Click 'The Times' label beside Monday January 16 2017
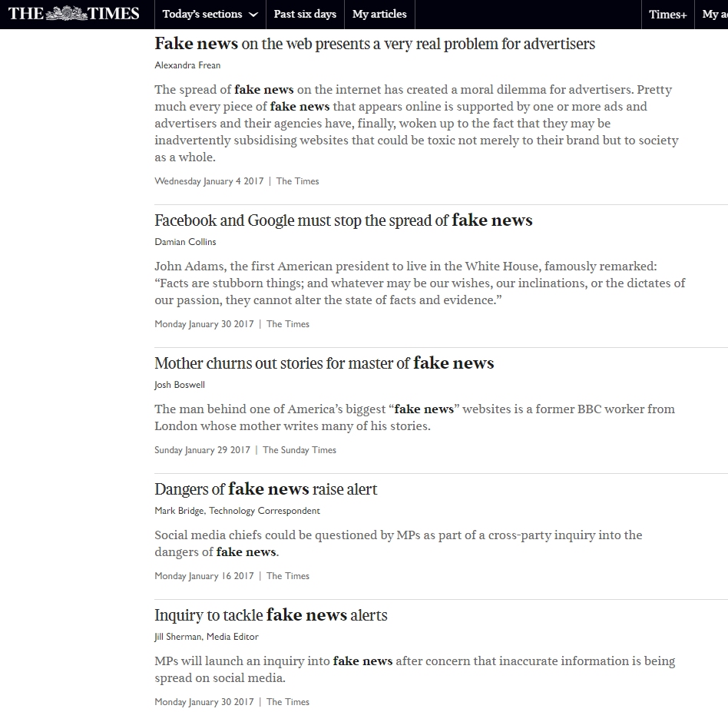728x712 pixels. (x=288, y=576)
